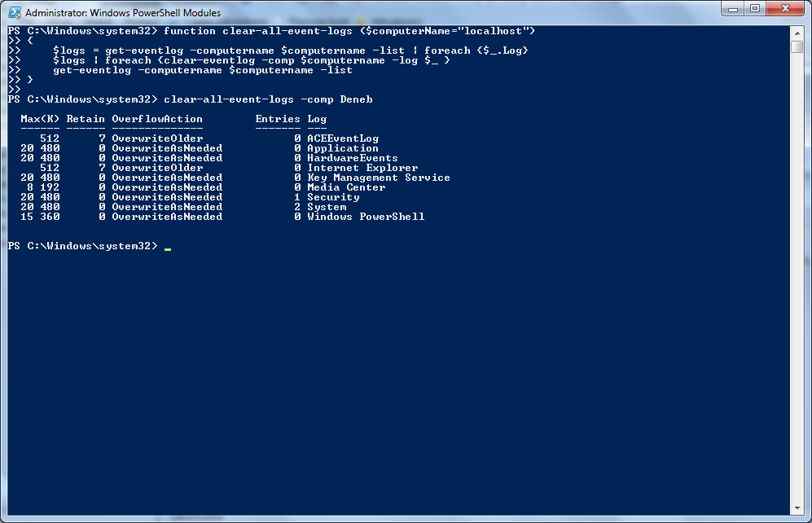Close the PowerShell Modules window

[785, 9]
